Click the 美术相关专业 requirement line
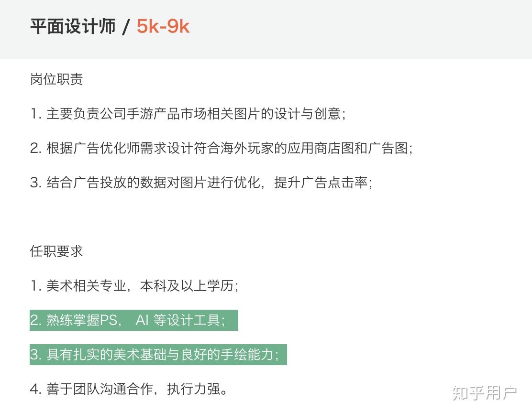Image resolution: width=532 pixels, height=412 pixels. (x=134, y=286)
